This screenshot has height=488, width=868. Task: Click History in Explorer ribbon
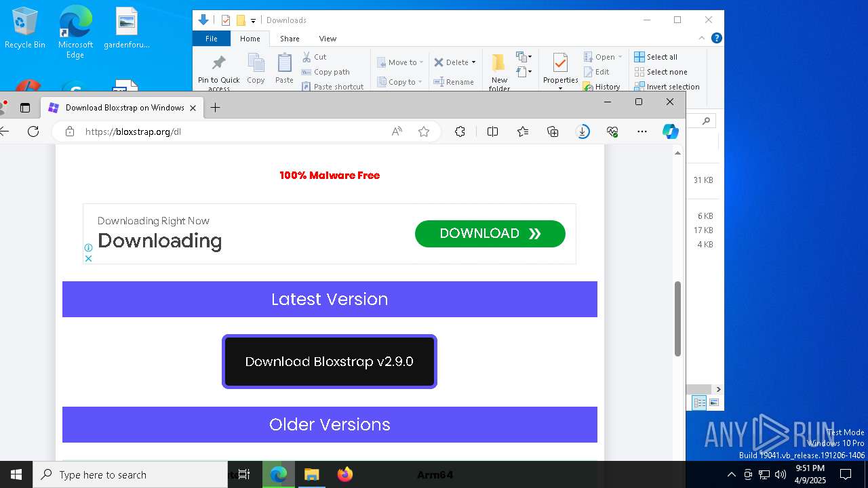click(x=601, y=87)
